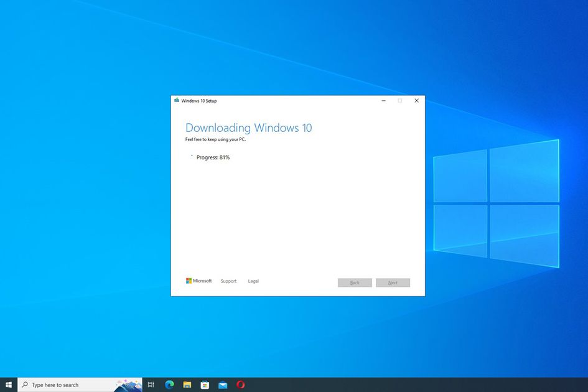Click "Feel free to keep using your PC."
The width and height of the screenshot is (588, 392).
[x=216, y=139]
